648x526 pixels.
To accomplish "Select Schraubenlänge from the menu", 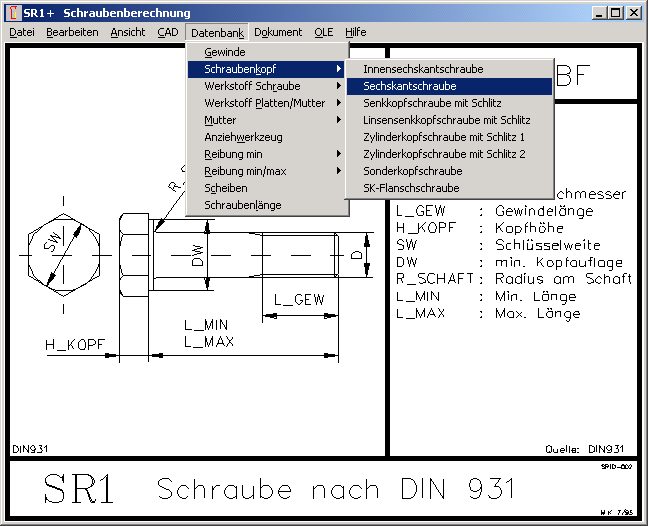I will (x=242, y=205).
